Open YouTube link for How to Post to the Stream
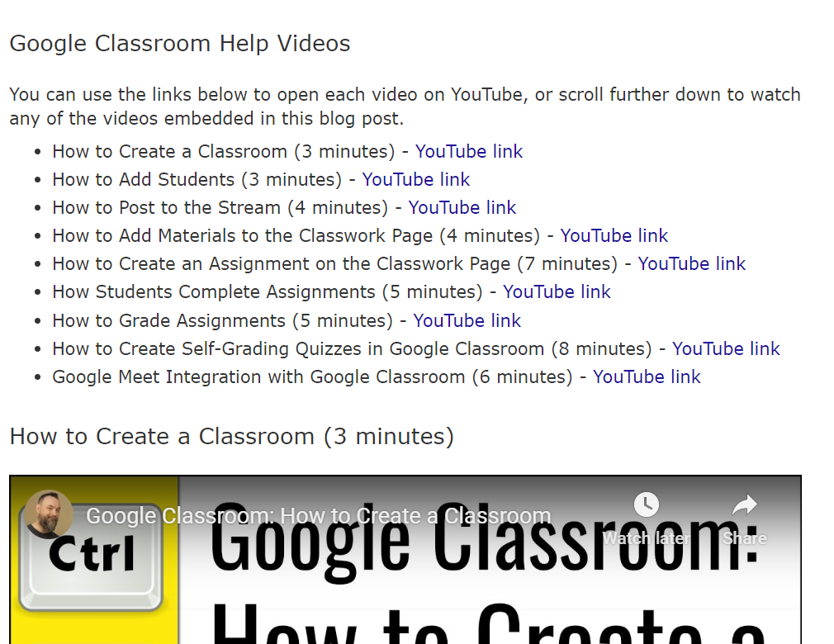 tap(462, 207)
